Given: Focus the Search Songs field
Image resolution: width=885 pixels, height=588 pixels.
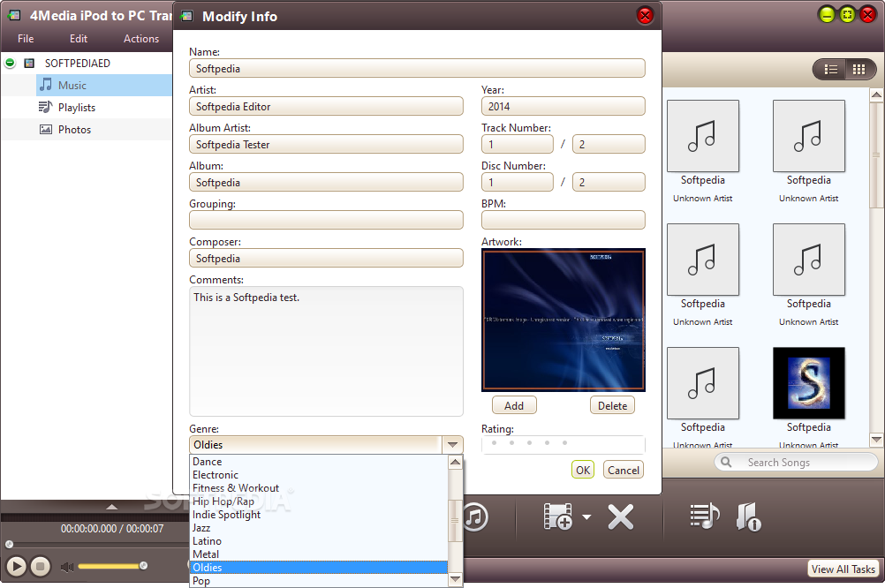Looking at the screenshot, I should [x=796, y=462].
